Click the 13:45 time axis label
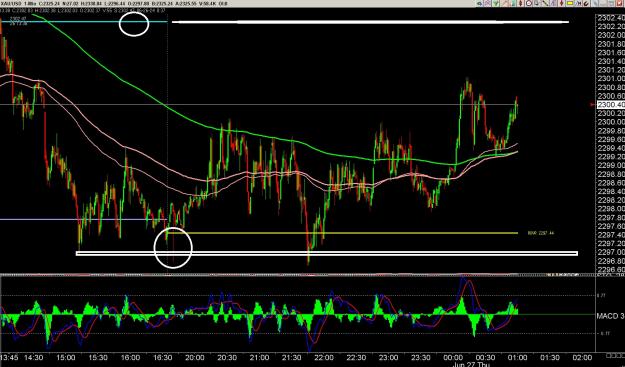Viewport: 625px width, 367px height. pos(9,357)
